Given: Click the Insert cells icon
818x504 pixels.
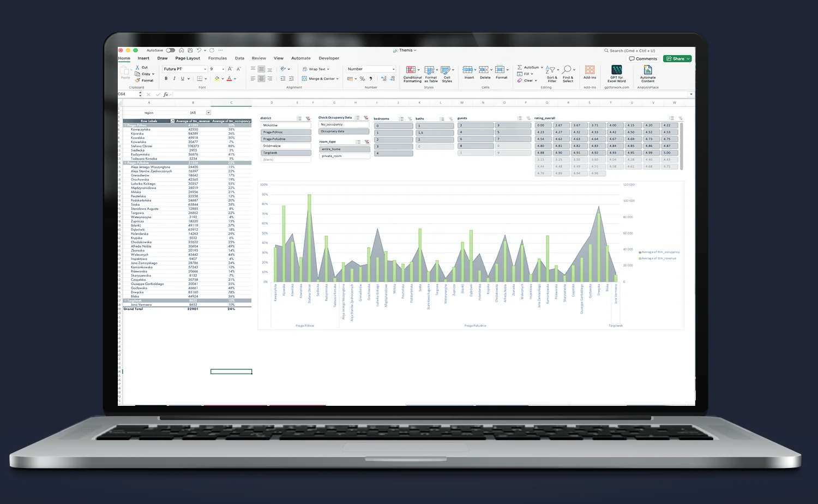Looking at the screenshot, I should (467, 70).
